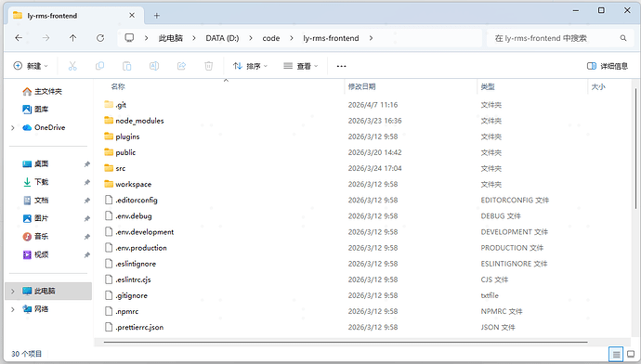
Task: Expand the OneDrive tree node
Action: (13, 128)
